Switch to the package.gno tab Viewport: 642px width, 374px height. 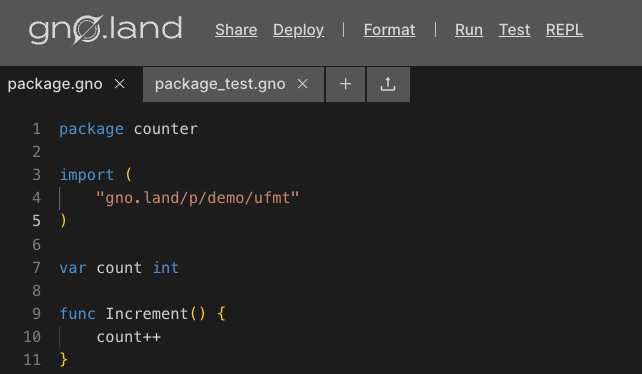[x=55, y=84]
